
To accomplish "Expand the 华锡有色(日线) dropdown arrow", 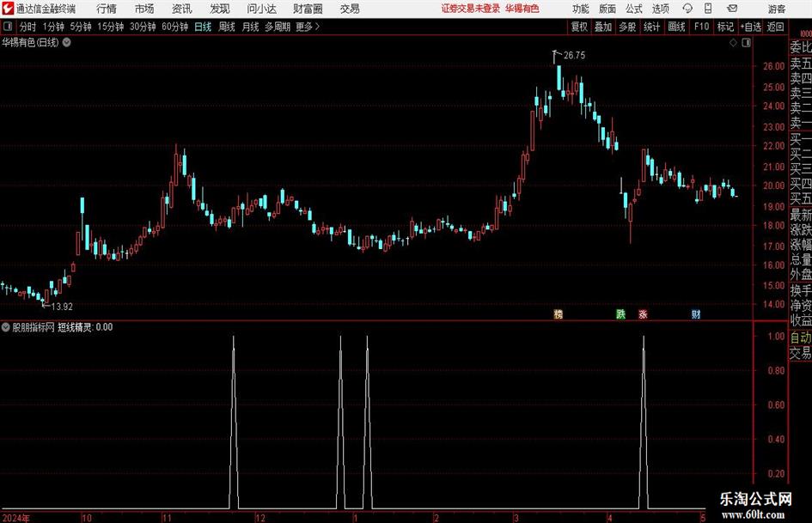I will (67, 42).
